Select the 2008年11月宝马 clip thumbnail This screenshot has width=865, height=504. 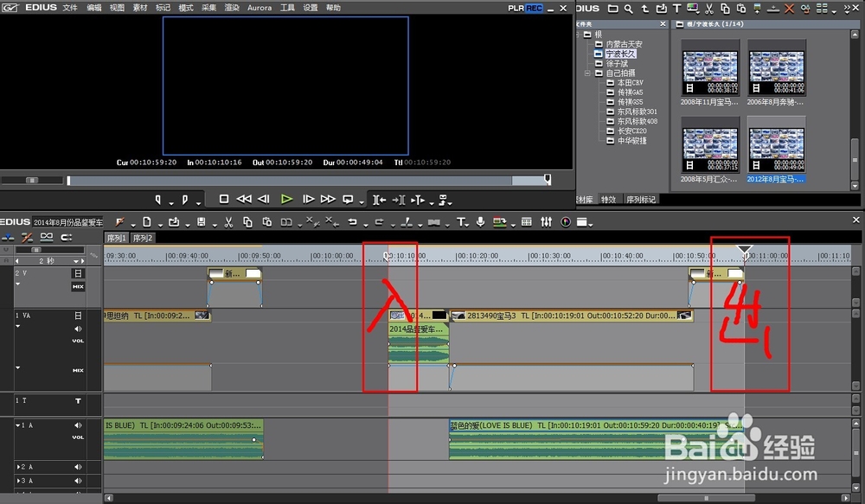pos(711,72)
